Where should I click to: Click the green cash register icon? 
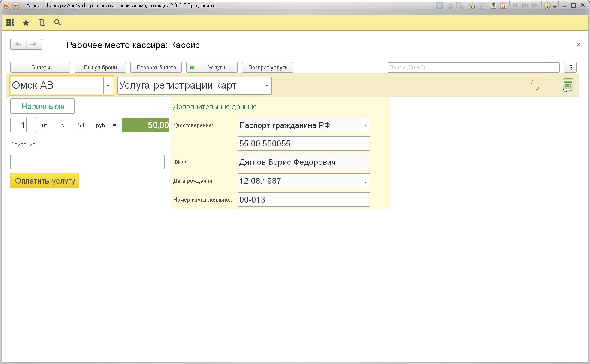(568, 85)
